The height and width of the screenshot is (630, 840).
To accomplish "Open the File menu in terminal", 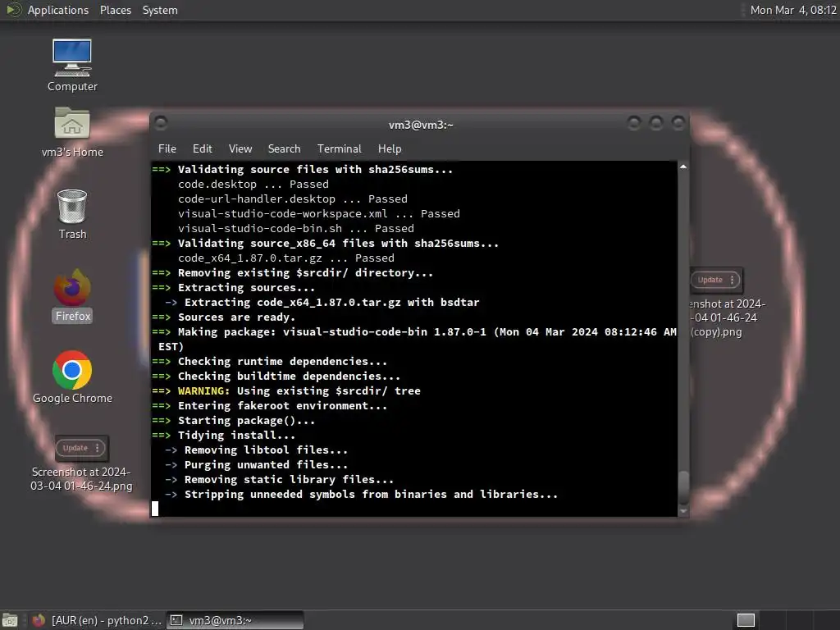I will pos(167,149).
